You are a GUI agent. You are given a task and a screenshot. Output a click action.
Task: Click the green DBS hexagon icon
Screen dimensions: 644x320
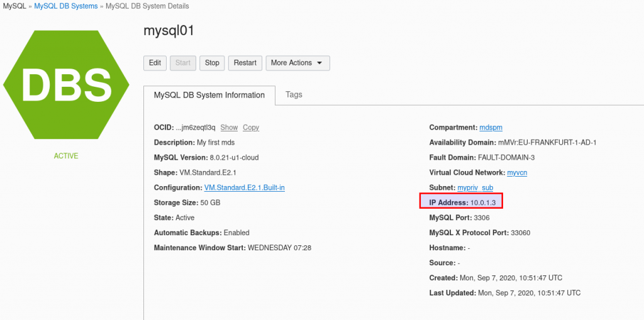coord(66,85)
